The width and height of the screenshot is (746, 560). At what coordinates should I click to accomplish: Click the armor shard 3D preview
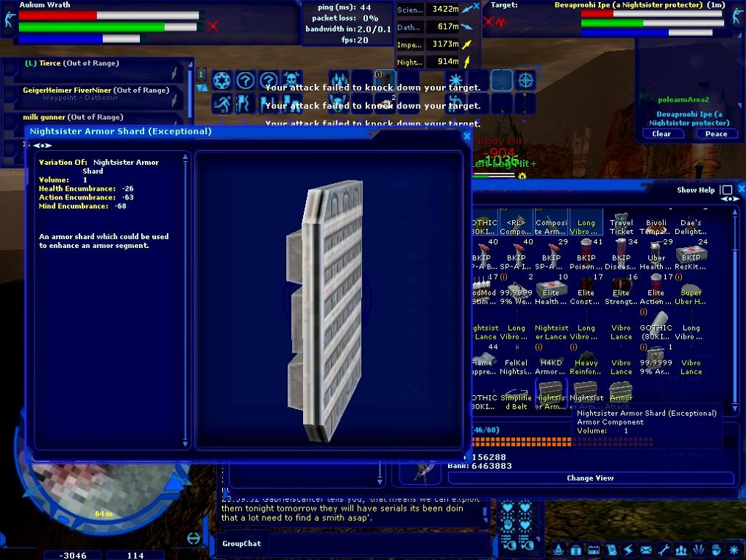329,301
